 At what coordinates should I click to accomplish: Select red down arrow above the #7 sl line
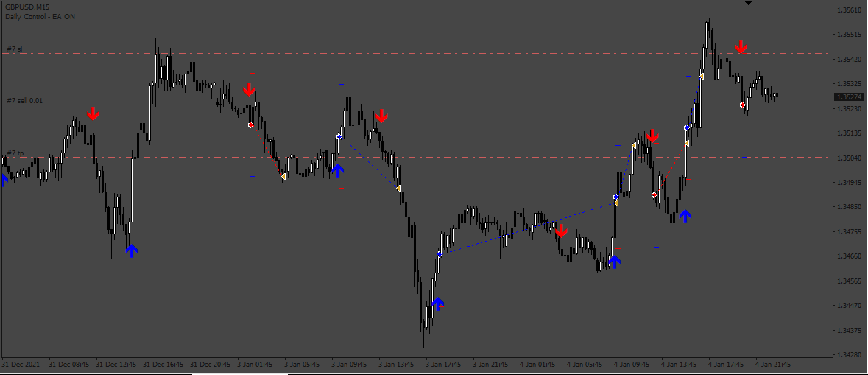tap(741, 46)
